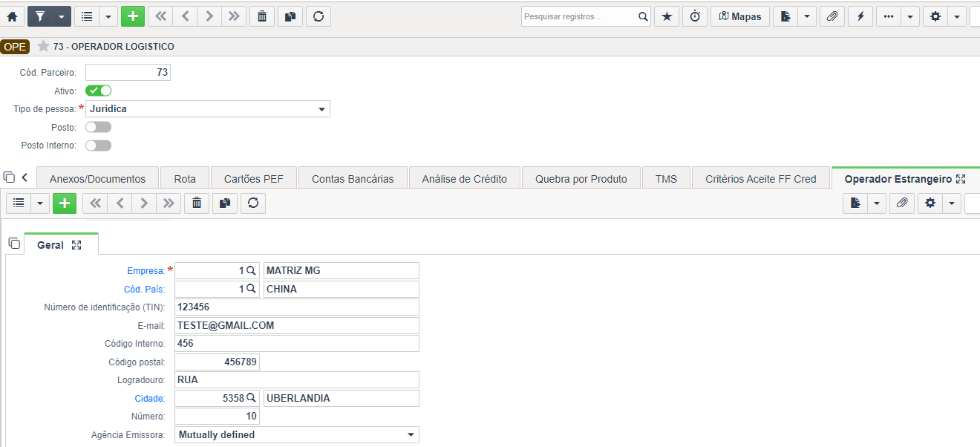Refresh the record in top toolbar
This screenshot has height=447, width=980.
click(x=318, y=16)
